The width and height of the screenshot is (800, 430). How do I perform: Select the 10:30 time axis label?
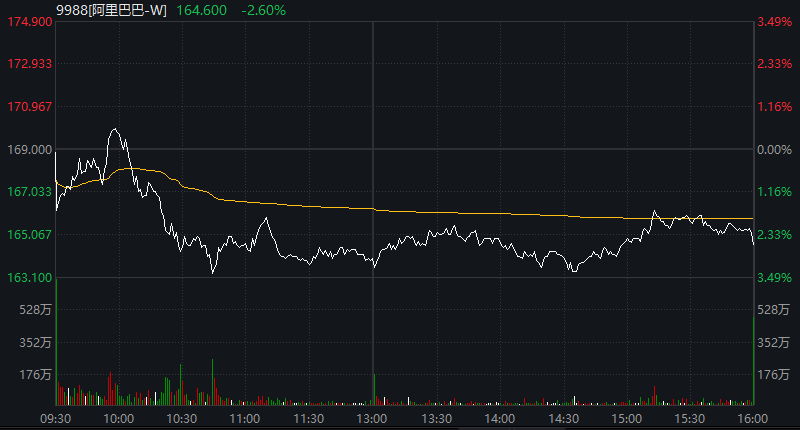(x=182, y=418)
